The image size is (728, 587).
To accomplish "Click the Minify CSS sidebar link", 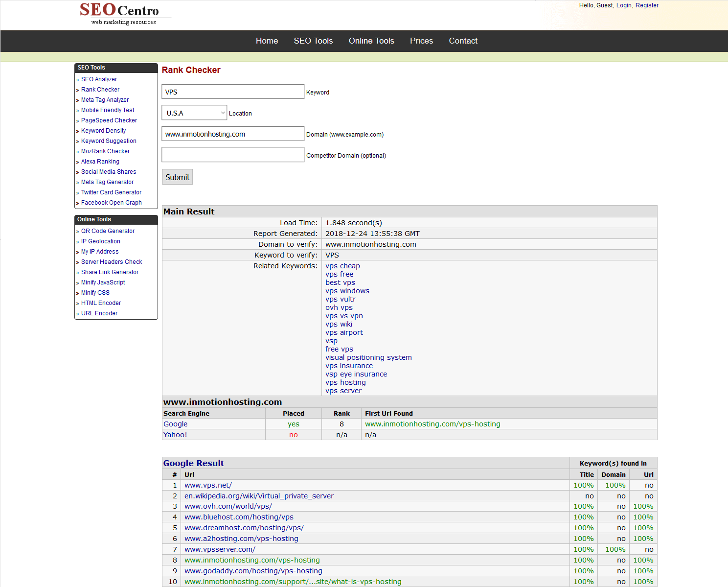I will point(95,293).
